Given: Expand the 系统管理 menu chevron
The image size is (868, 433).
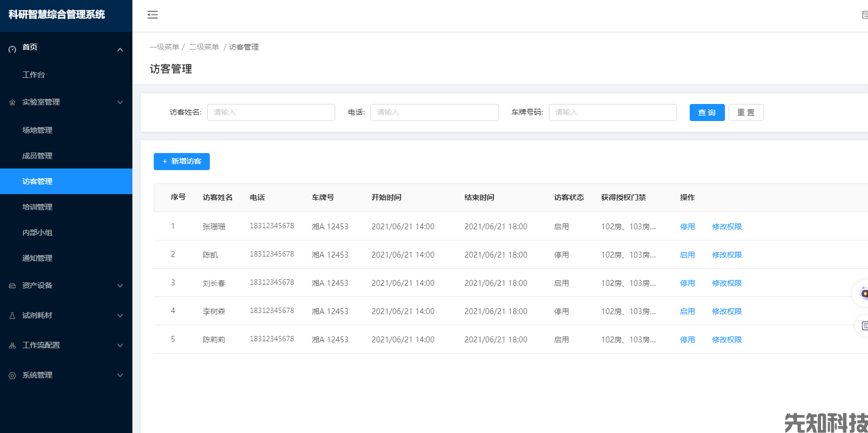Looking at the screenshot, I should tap(120, 375).
